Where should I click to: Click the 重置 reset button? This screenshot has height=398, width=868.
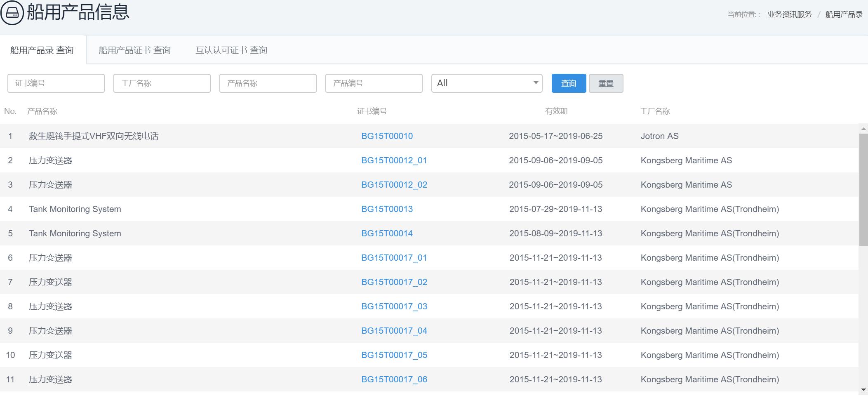click(x=606, y=83)
